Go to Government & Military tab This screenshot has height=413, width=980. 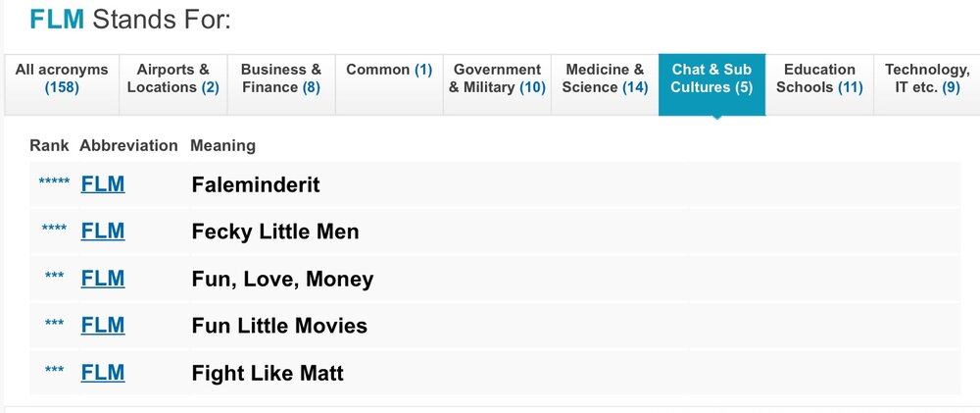(498, 84)
